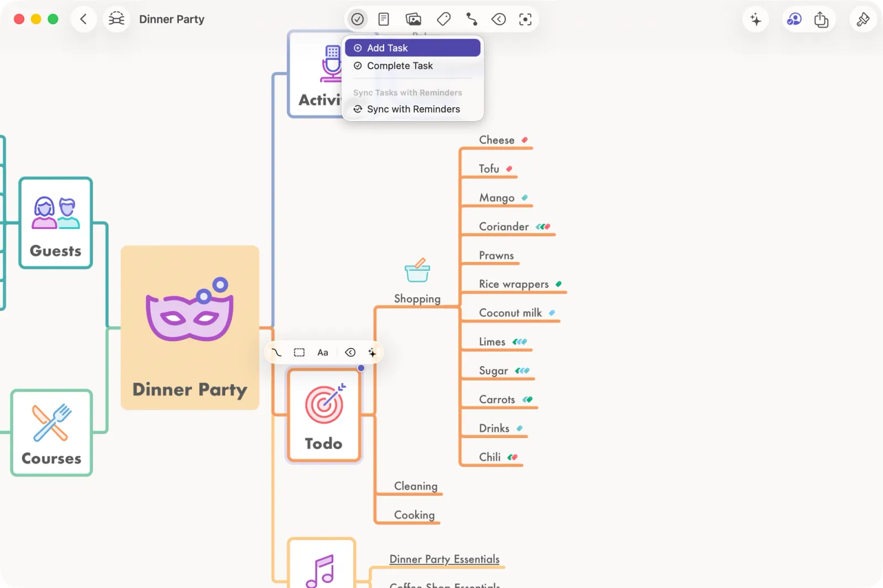Click the blue tag next to Coconut milk

coord(552,313)
